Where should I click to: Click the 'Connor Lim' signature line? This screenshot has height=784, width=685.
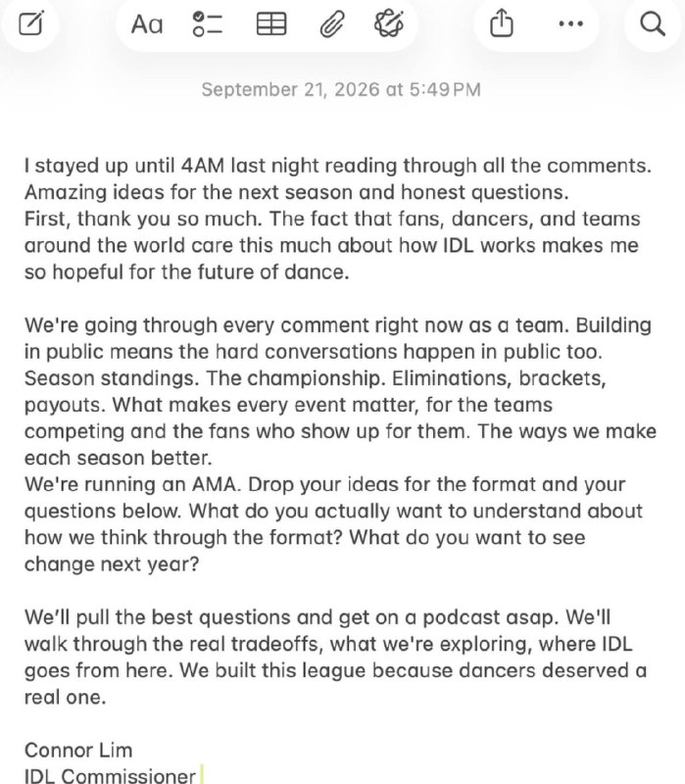tap(78, 750)
